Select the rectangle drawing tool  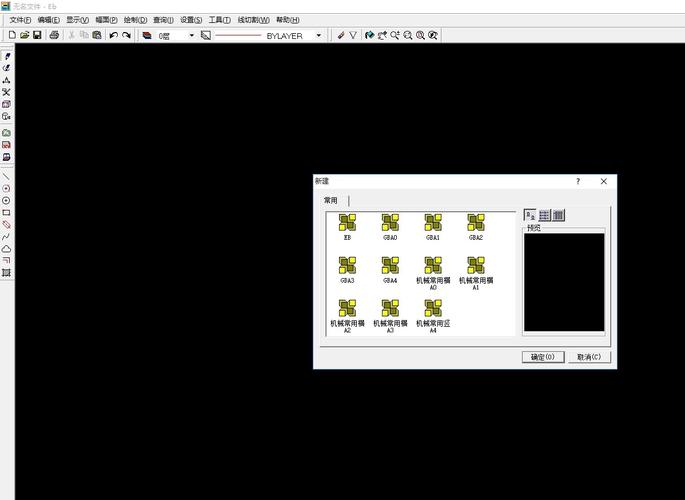point(6,212)
